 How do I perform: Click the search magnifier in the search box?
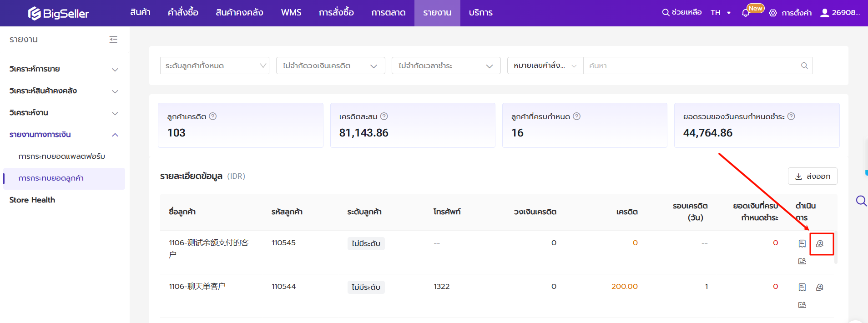(804, 66)
